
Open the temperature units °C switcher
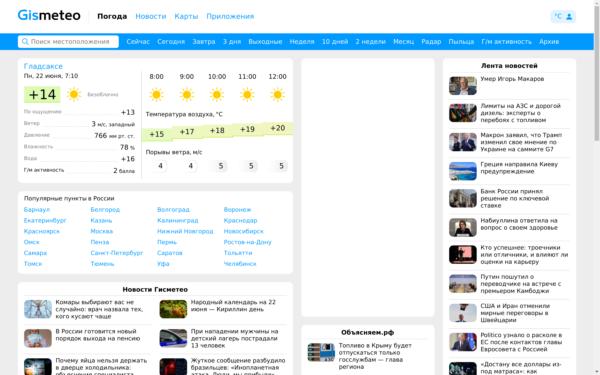tap(558, 16)
